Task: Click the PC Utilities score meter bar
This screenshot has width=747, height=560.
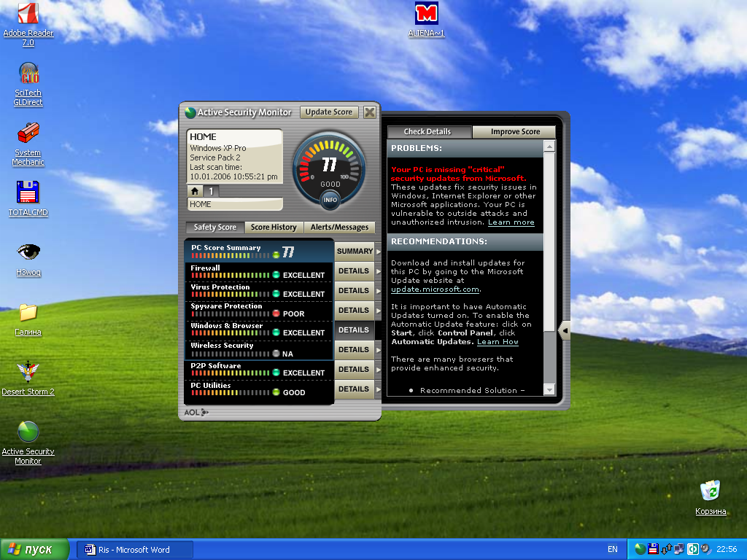Action: pyautogui.click(x=230, y=393)
